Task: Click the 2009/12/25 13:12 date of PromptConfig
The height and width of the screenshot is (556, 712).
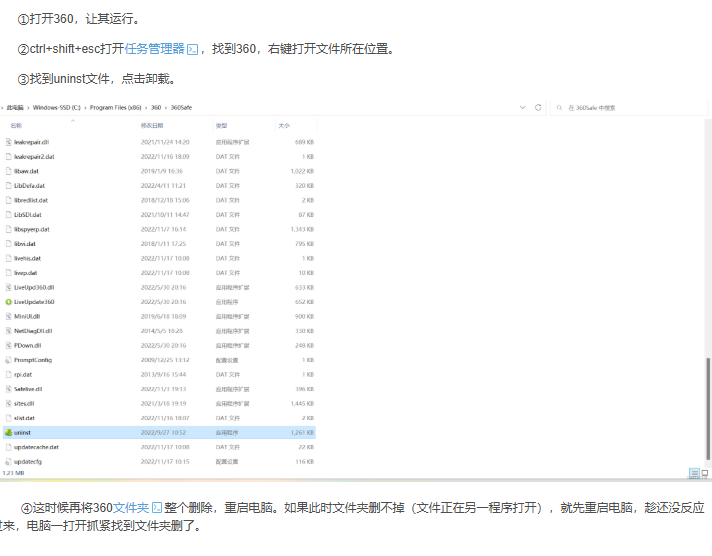Action: [x=165, y=360]
